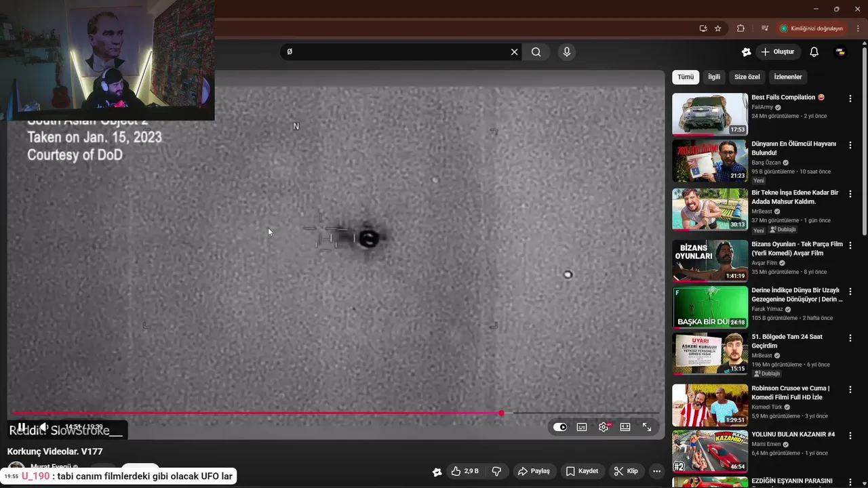
Task: Like the video showing 2,9 B
Action: [x=465, y=471]
